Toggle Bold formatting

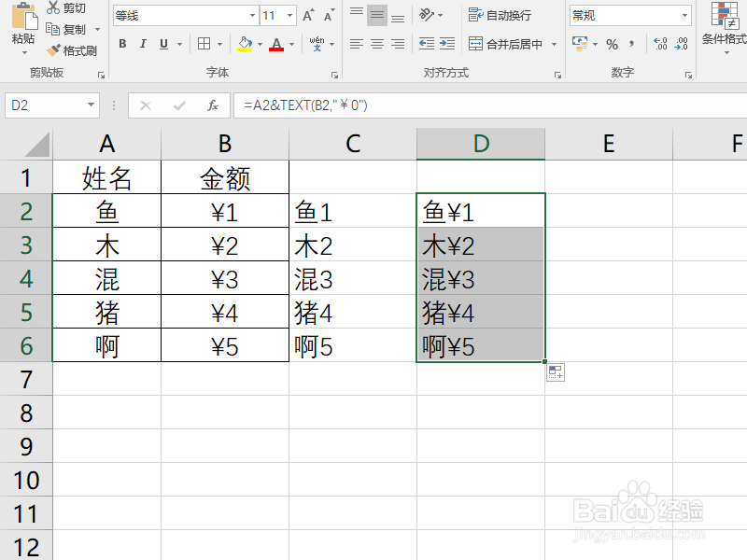[122, 44]
